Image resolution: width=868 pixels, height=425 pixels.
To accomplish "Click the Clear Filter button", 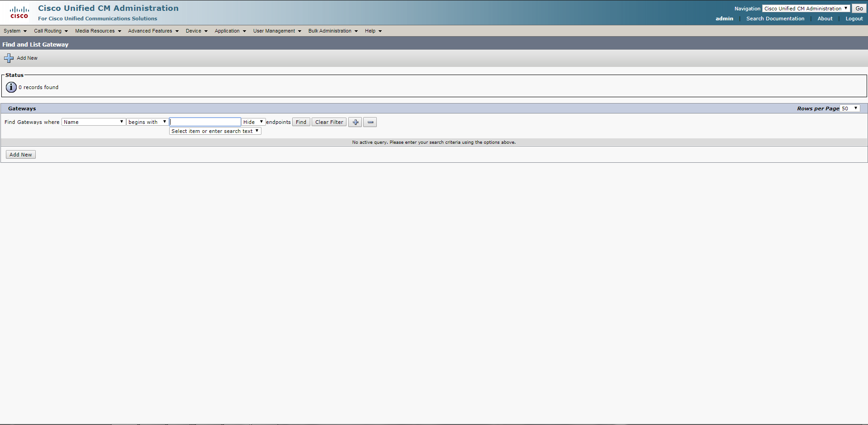I will click(x=329, y=122).
